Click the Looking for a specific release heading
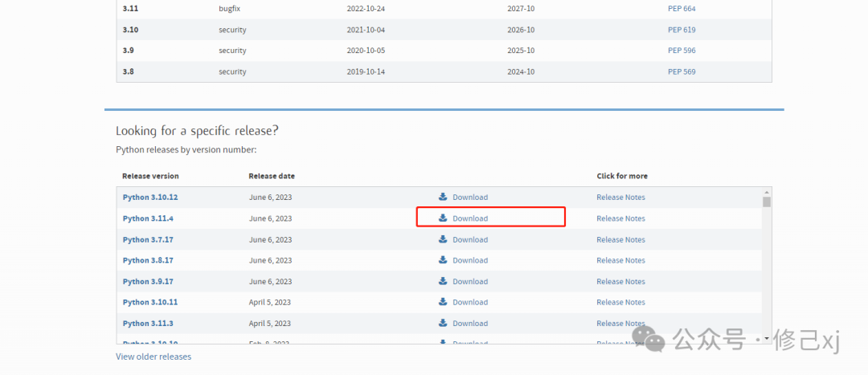Screen dimensions: 868x375 (197, 131)
